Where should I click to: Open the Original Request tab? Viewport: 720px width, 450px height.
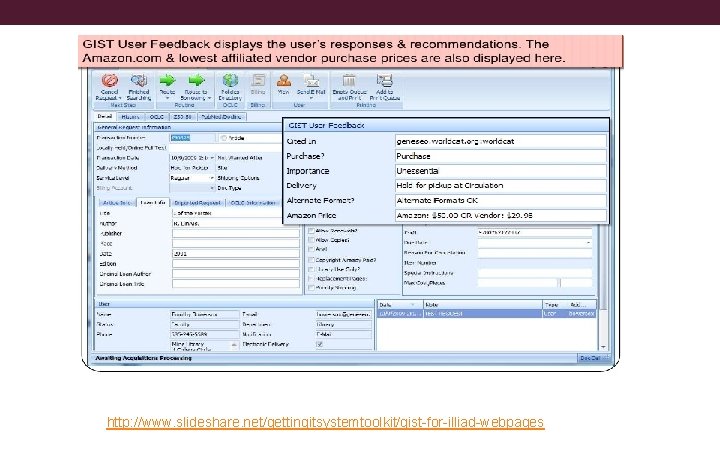coord(198,202)
